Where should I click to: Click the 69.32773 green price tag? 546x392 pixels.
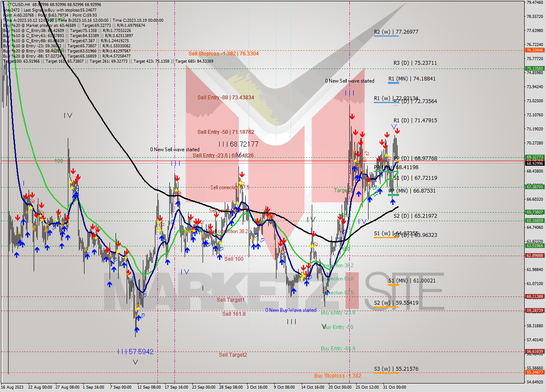[x=535, y=157]
